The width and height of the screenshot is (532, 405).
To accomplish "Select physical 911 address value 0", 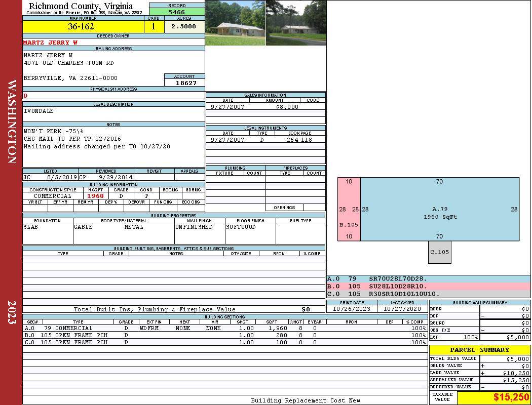I will pos(25,96).
